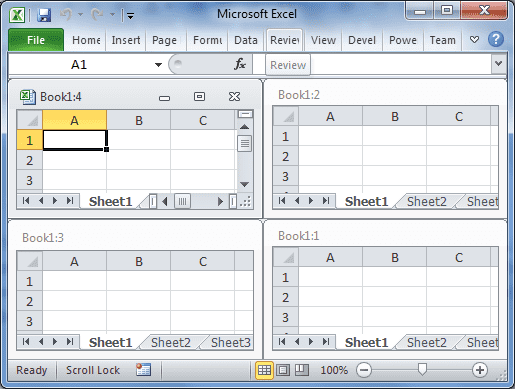Open the File tab
The height and width of the screenshot is (389, 515).
pos(36,40)
